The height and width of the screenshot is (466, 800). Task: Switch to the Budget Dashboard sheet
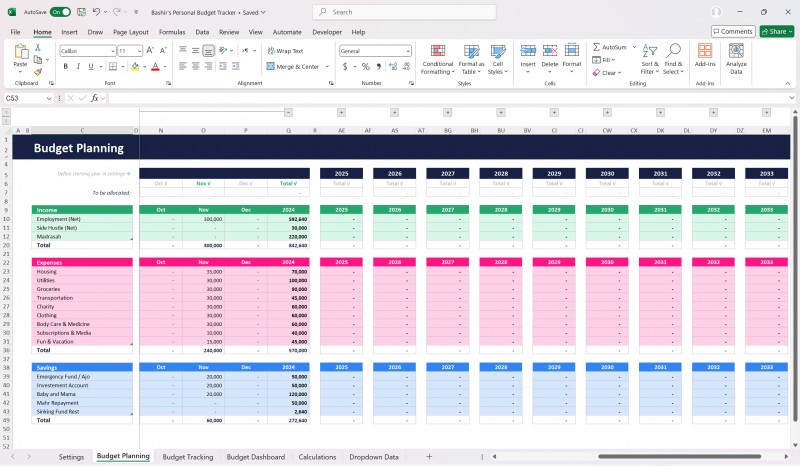click(256, 457)
